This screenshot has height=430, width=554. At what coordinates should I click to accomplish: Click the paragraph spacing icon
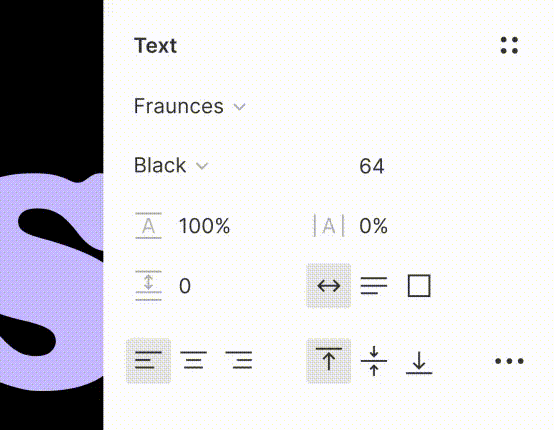point(148,285)
